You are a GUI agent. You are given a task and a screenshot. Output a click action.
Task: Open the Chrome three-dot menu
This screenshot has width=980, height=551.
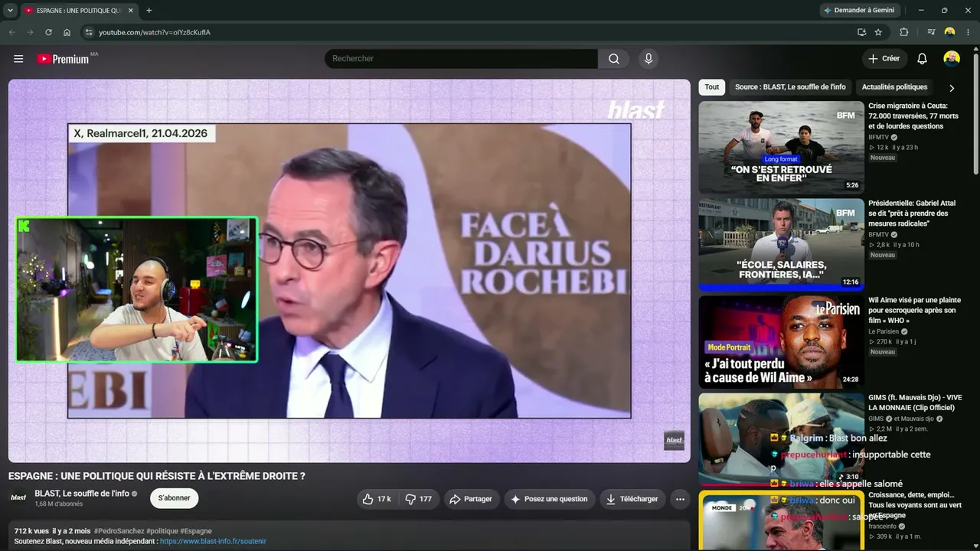(969, 32)
